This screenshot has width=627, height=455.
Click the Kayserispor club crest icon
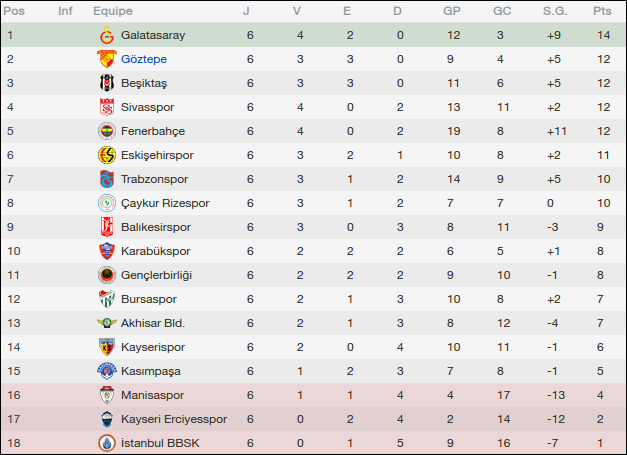point(106,347)
